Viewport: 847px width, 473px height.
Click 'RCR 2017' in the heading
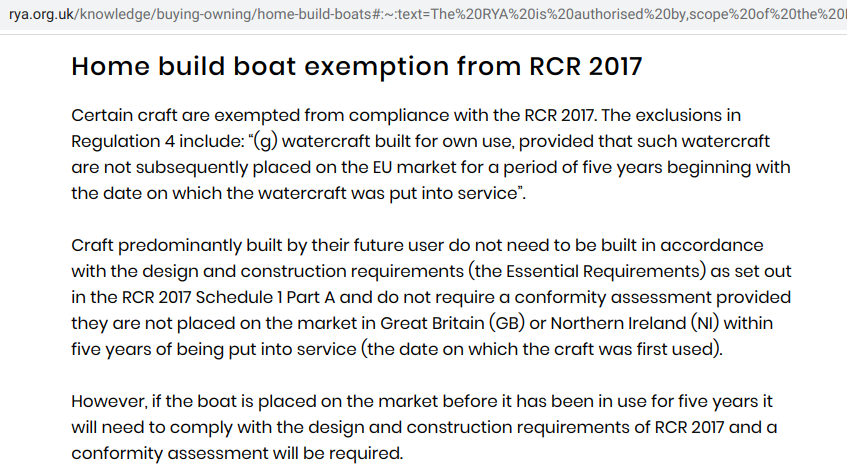586,66
